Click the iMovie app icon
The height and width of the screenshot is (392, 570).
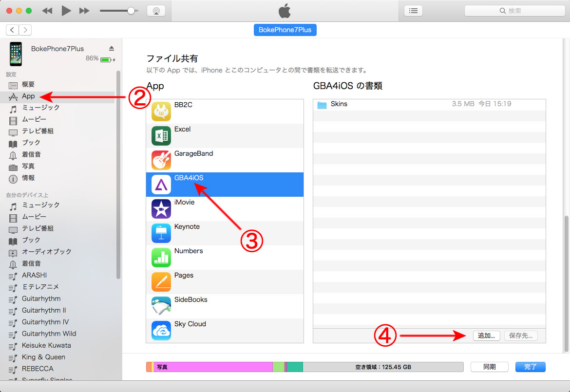(161, 208)
